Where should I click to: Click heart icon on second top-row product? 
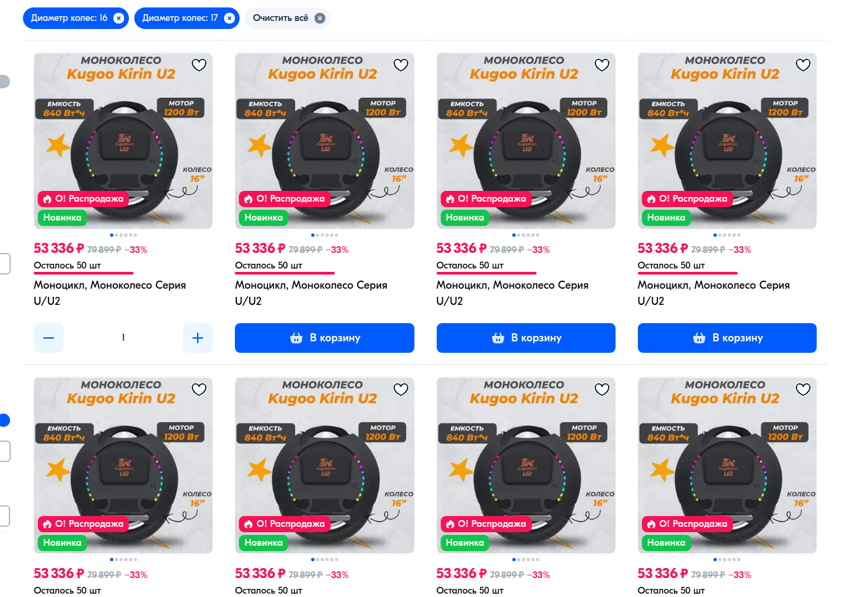[x=401, y=65]
